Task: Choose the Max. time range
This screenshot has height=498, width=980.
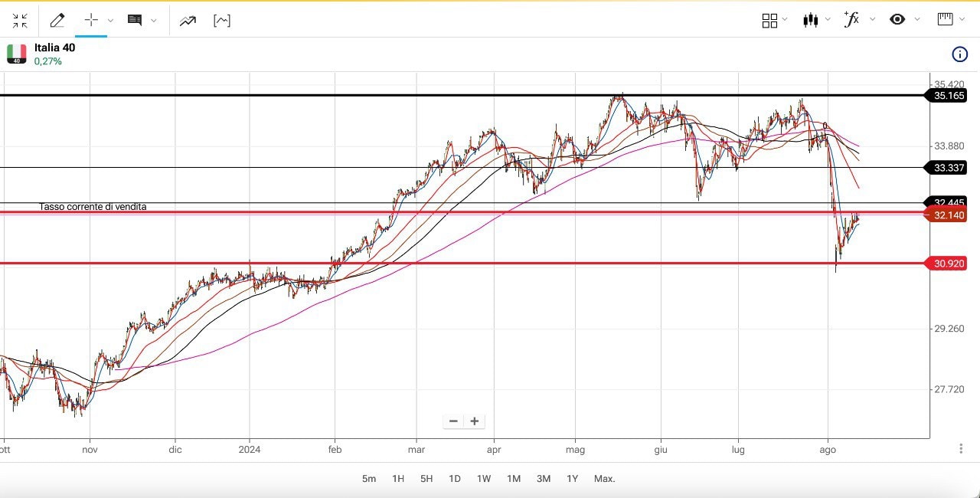Action: point(604,479)
